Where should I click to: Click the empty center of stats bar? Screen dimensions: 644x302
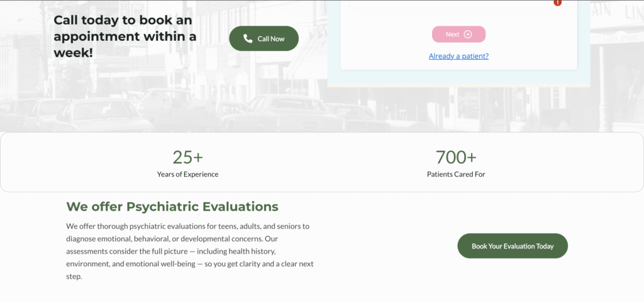click(322, 162)
